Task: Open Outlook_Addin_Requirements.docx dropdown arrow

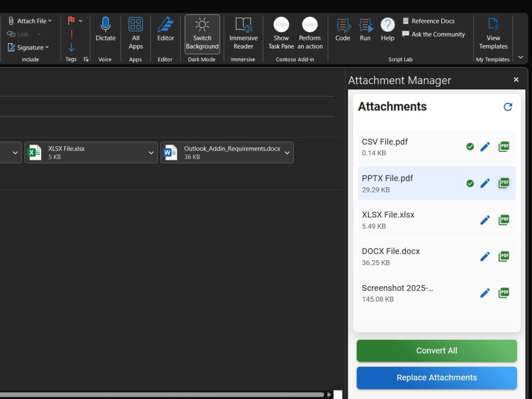Action: pyautogui.click(x=287, y=153)
